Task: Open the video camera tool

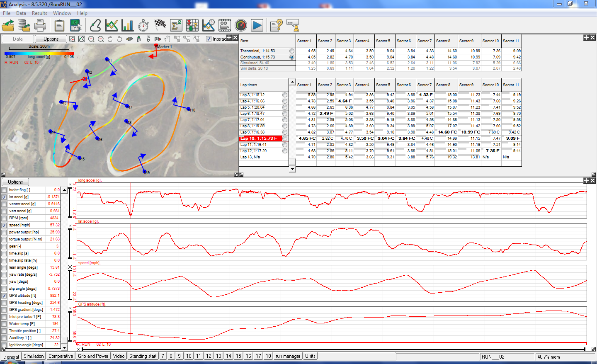Action: 225,26
